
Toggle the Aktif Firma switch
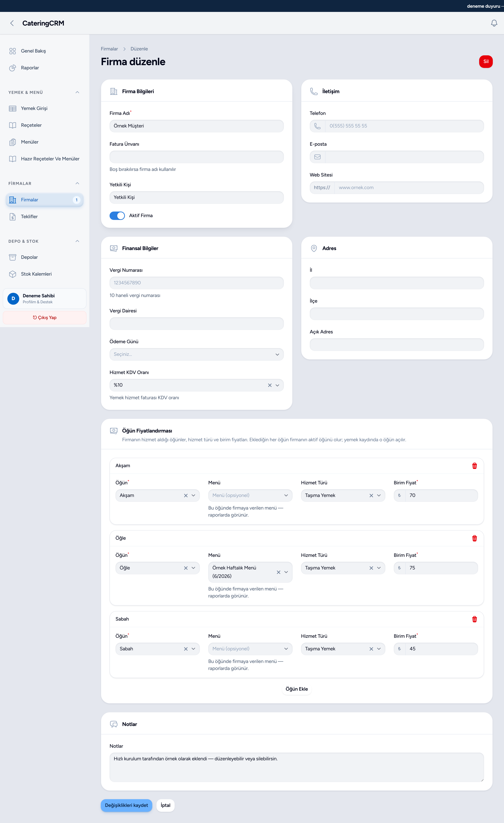click(x=117, y=215)
